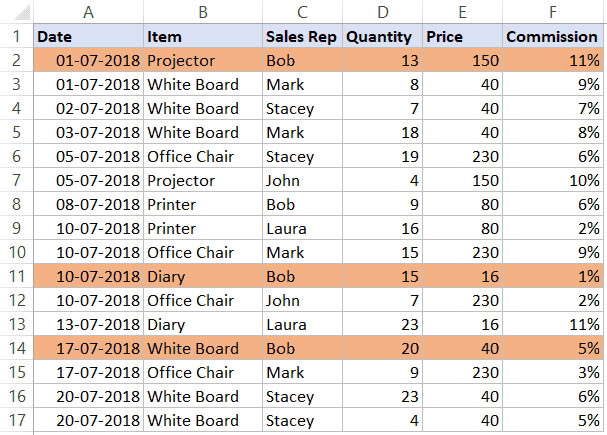Viewport: 607px width, 435px height.
Task: Select column D header
Action: 381,12
